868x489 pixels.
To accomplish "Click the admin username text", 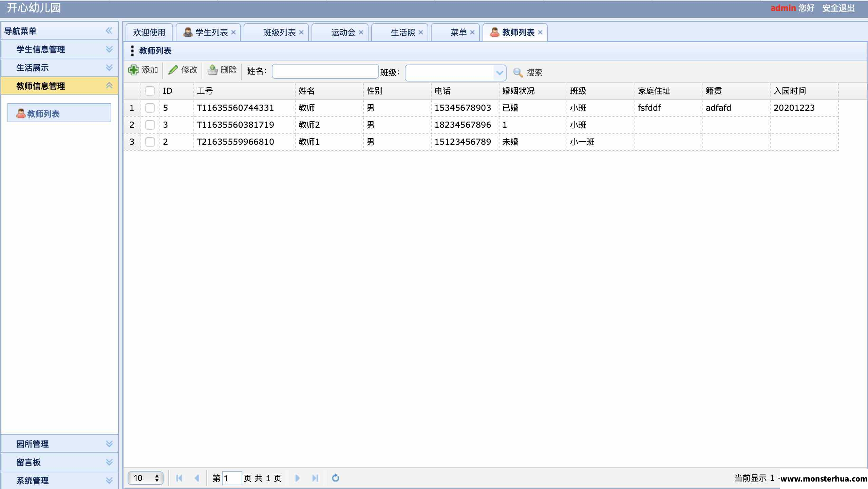I will pos(783,8).
